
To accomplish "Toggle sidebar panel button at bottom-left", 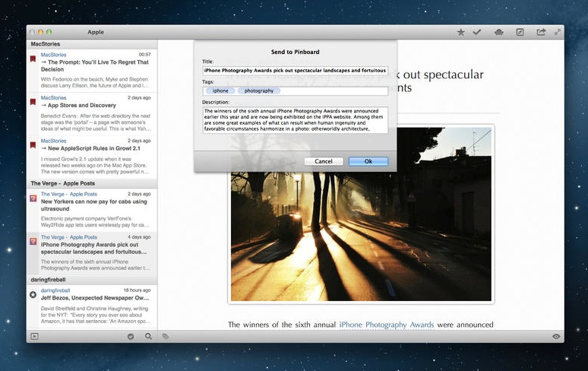I will 34,336.
